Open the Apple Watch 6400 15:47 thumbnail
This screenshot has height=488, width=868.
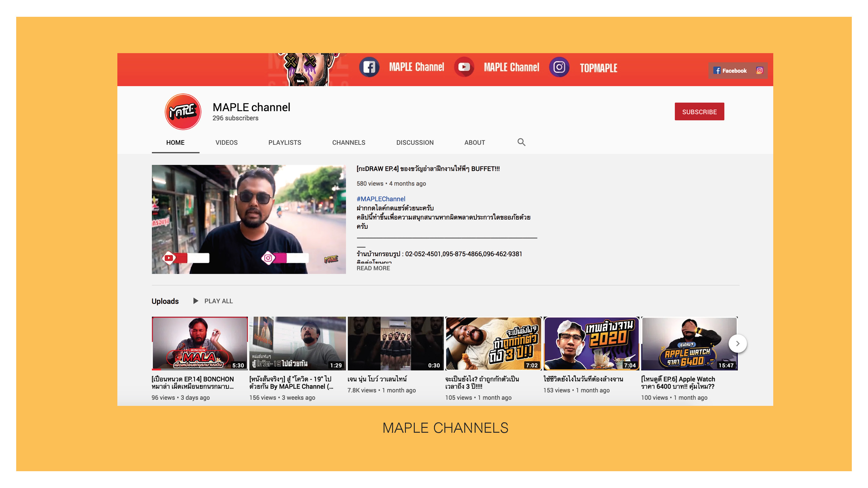click(689, 344)
